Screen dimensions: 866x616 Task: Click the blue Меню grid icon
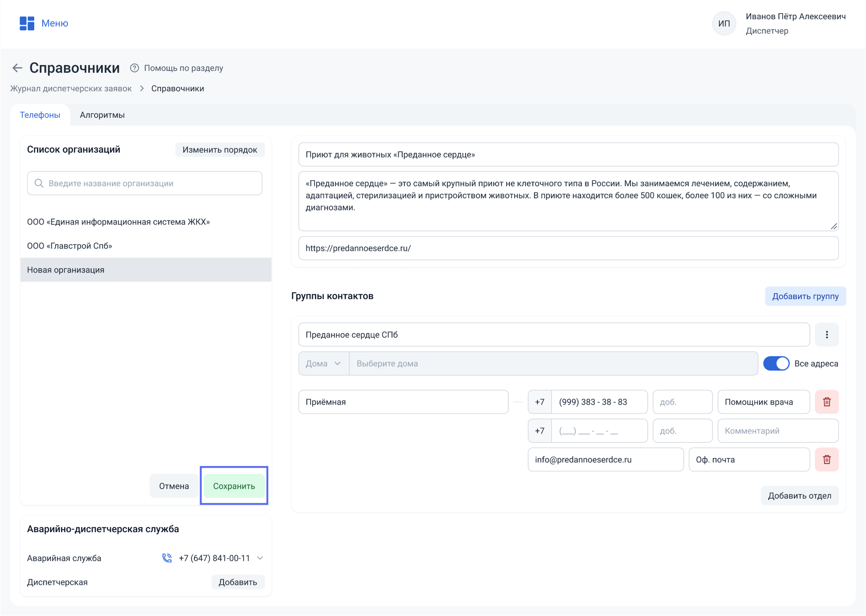26,23
